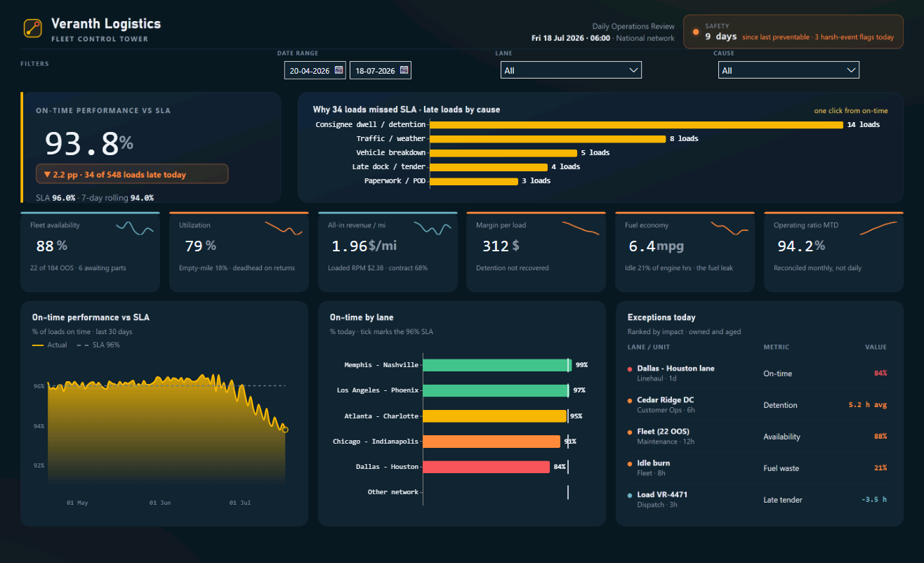Click the Utilization sparkline
This screenshot has height=563, width=924.
284,228
